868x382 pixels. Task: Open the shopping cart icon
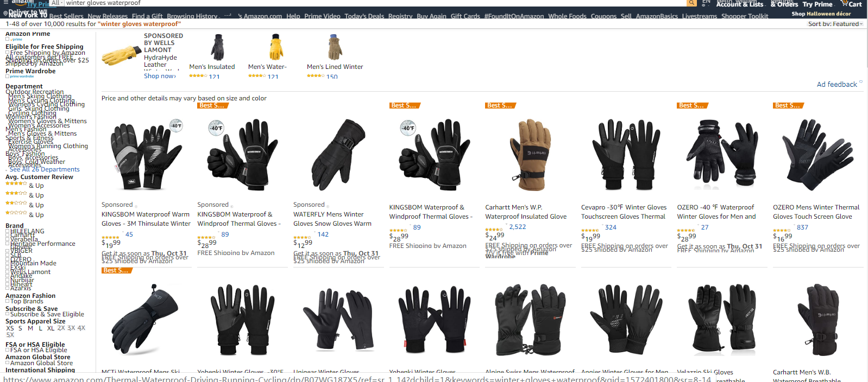pyautogui.click(x=851, y=4)
